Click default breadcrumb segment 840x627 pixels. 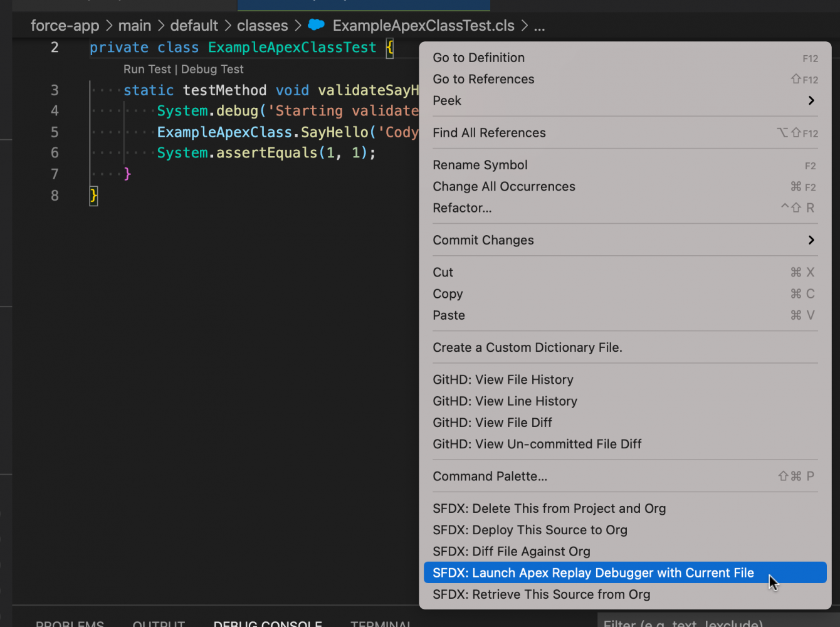194,26
